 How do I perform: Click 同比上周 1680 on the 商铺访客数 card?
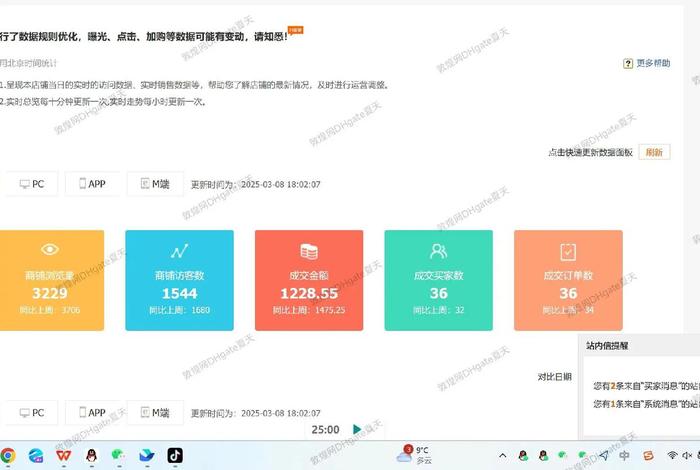coord(179,310)
